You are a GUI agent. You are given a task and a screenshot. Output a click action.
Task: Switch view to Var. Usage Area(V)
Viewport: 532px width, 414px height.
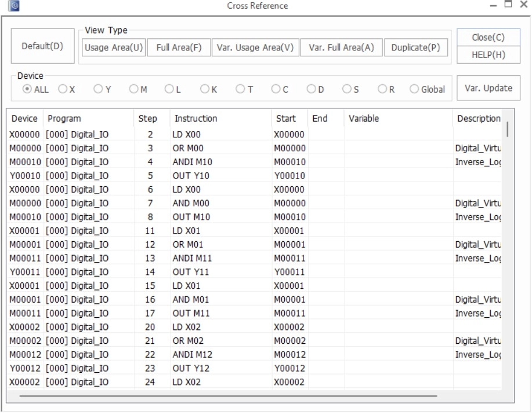pos(255,48)
